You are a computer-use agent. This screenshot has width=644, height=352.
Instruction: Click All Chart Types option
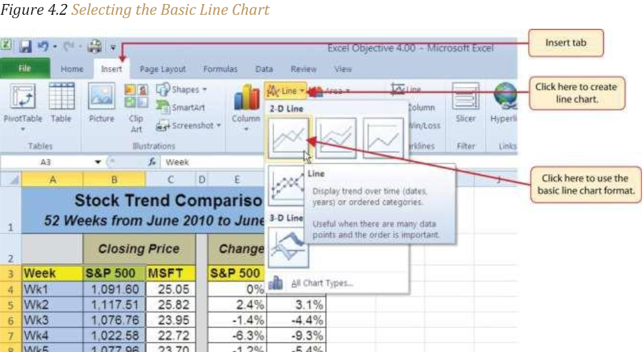click(x=321, y=283)
